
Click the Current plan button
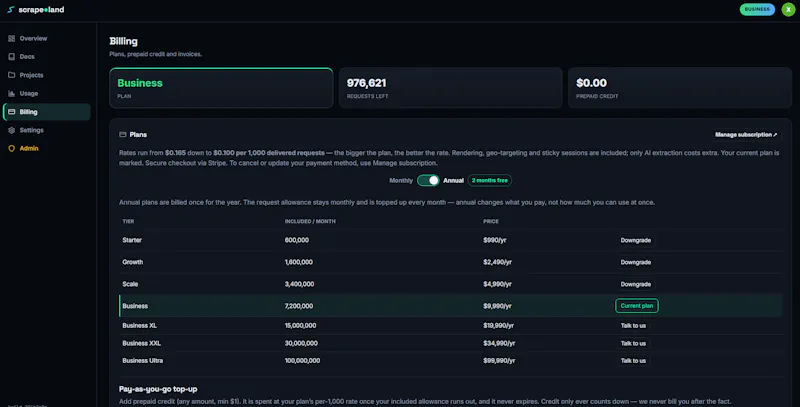pyautogui.click(x=637, y=306)
